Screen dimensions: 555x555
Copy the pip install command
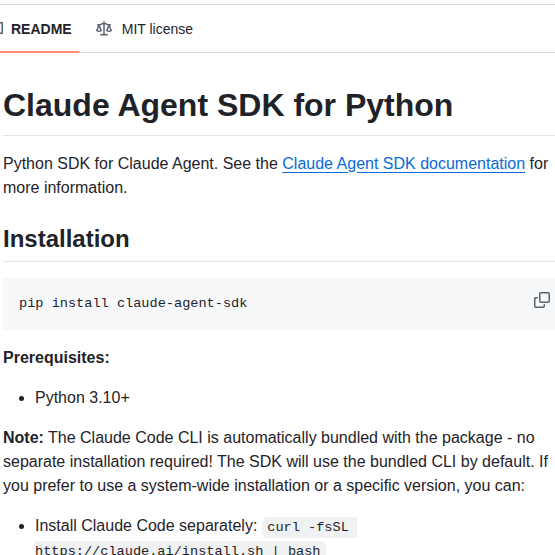click(542, 300)
